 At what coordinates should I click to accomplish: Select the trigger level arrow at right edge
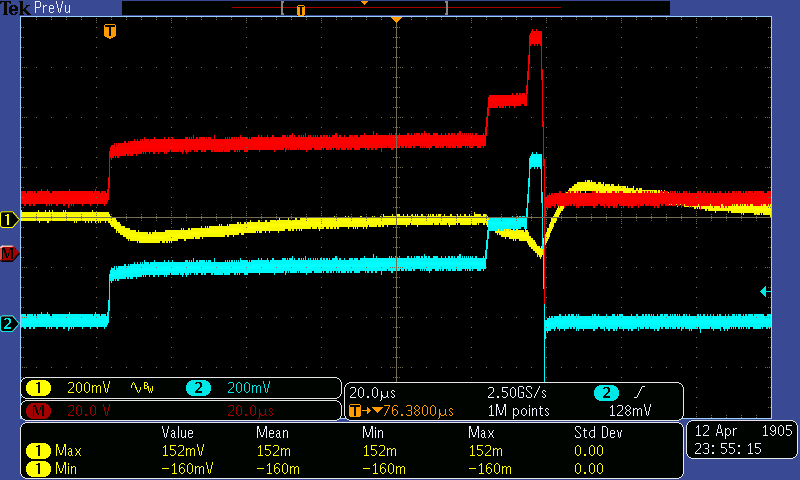coord(765,291)
